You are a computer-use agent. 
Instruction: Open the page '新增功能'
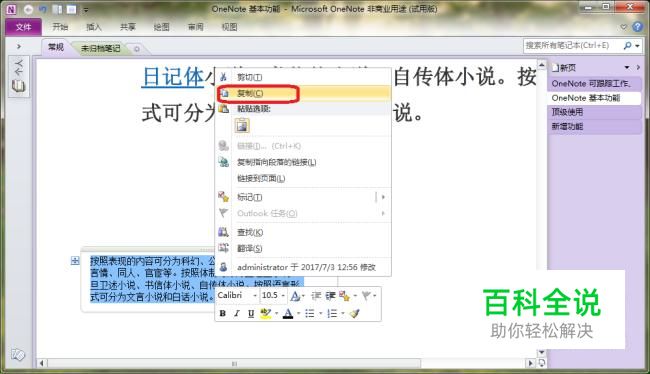point(594,126)
